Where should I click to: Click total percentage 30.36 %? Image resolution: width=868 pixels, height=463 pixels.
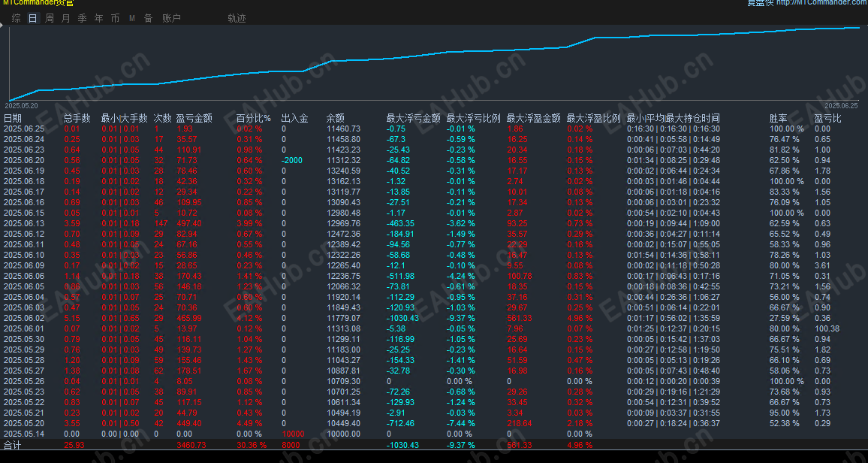(x=251, y=445)
